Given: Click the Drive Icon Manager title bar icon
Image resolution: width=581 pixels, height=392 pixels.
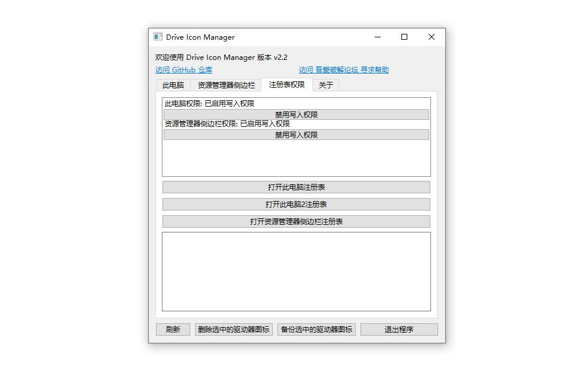Looking at the screenshot, I should [x=158, y=37].
